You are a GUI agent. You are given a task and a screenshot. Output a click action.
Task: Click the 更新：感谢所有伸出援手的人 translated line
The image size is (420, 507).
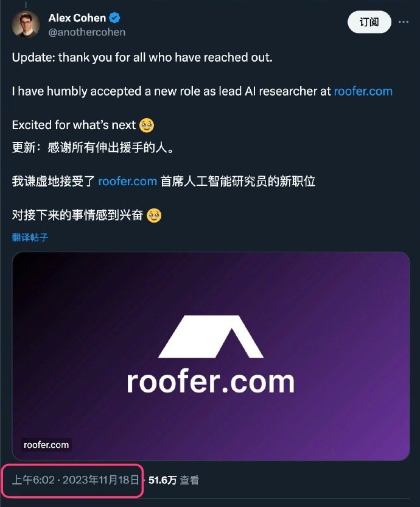(93, 147)
